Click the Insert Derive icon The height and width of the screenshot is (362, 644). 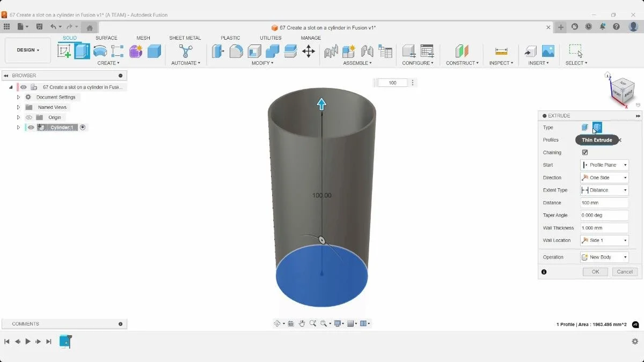click(530, 51)
